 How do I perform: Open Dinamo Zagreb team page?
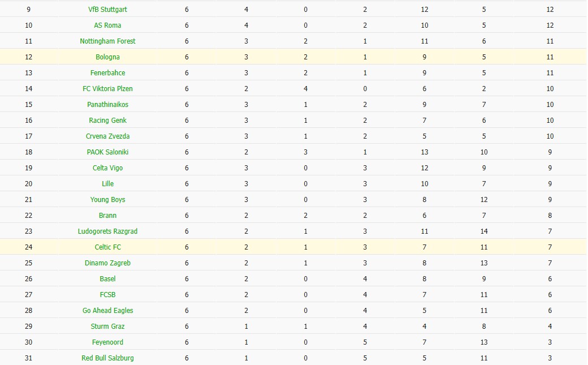coord(107,263)
